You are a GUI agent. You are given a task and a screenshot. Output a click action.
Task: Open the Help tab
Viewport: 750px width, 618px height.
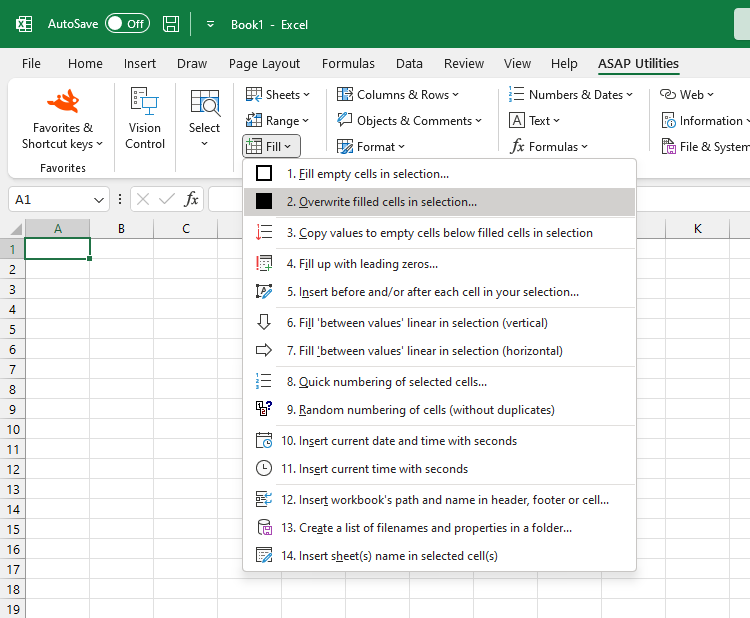point(564,64)
